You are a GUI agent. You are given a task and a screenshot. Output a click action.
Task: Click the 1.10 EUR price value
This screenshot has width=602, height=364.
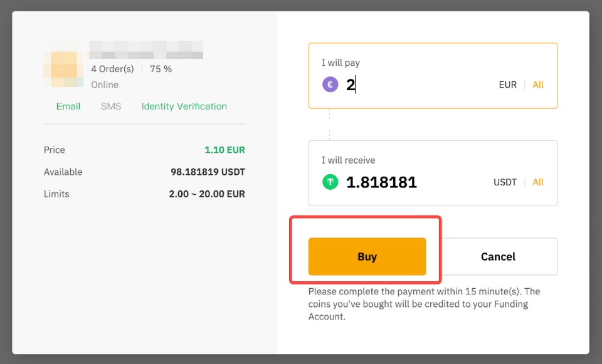coord(224,150)
